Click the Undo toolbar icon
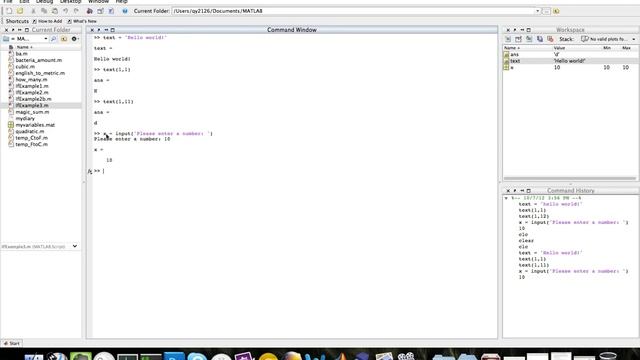 [x=65, y=11]
